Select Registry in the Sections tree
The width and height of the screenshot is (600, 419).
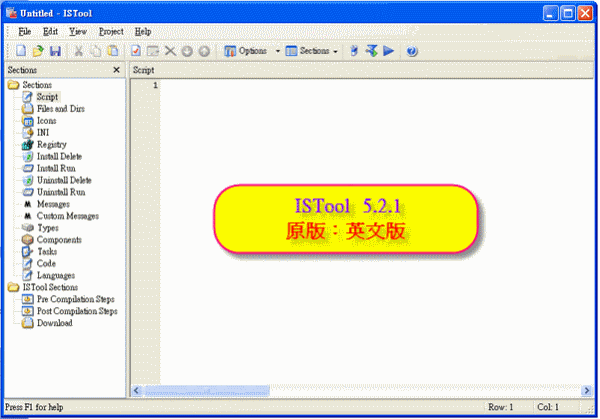tap(51, 145)
